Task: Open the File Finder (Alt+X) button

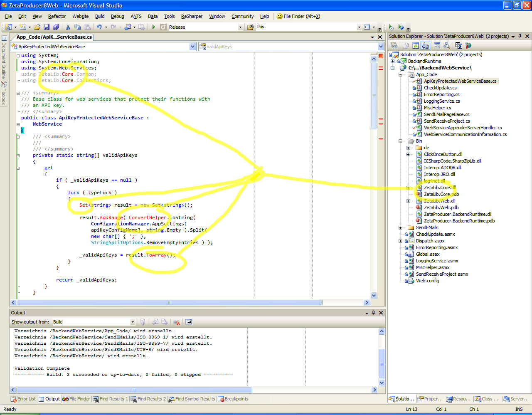Action: tap(298, 16)
